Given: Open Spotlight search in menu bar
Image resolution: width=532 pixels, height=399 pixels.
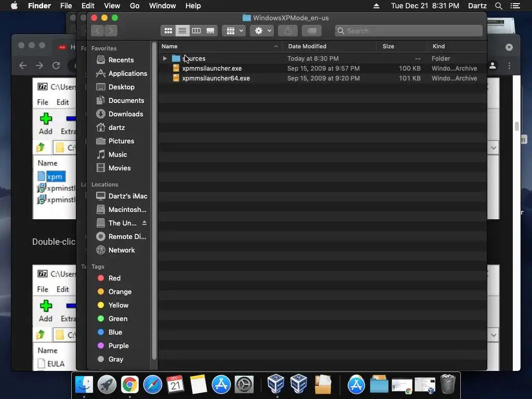Looking at the screenshot, I should tap(498, 6).
